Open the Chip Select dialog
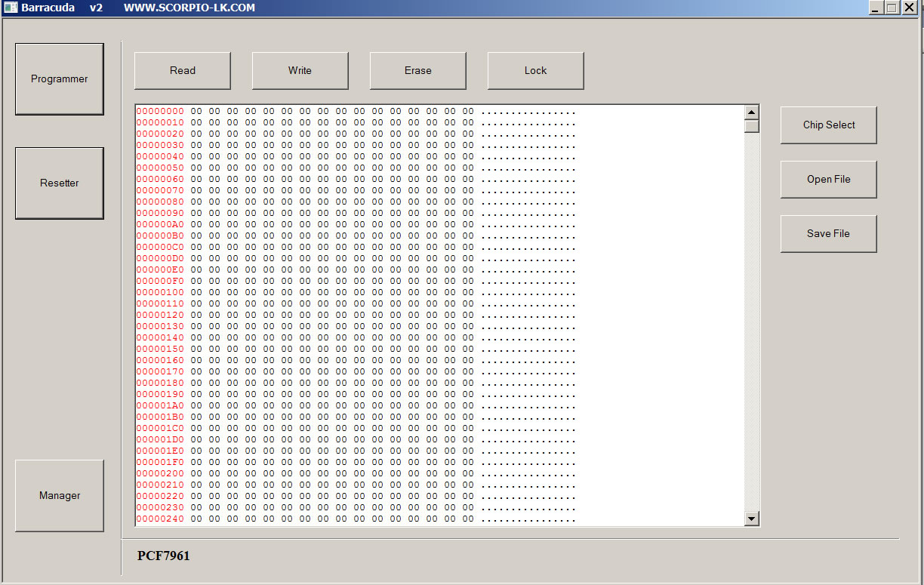Image resolution: width=924 pixels, height=585 pixels. click(828, 125)
